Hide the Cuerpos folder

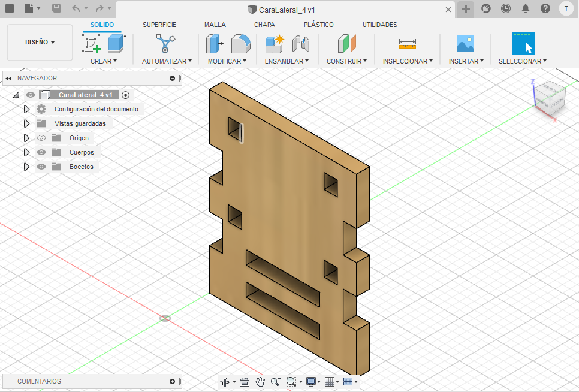pyautogui.click(x=41, y=152)
